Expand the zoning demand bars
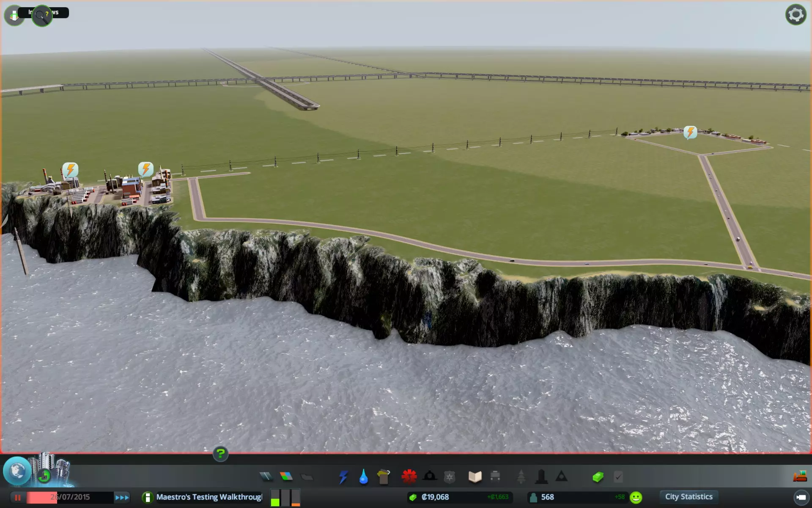Image resolution: width=812 pixels, height=508 pixels. click(x=285, y=497)
